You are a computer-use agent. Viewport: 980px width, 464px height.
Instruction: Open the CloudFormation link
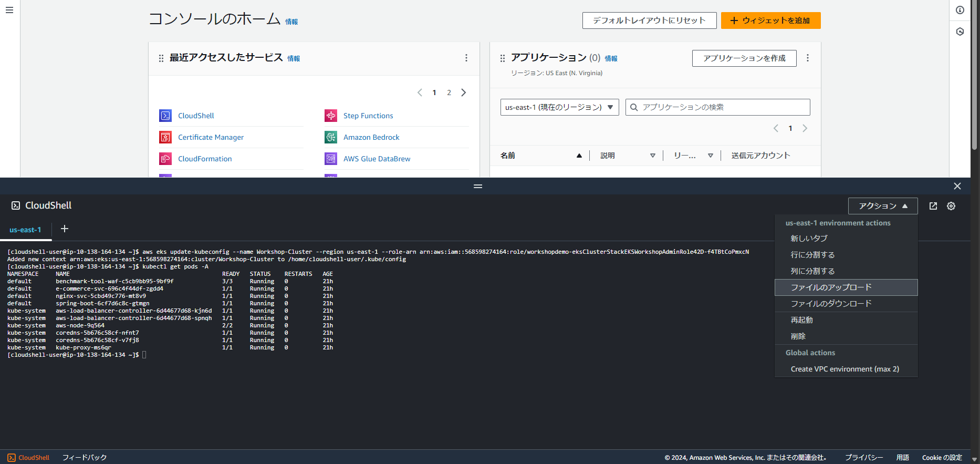(205, 159)
